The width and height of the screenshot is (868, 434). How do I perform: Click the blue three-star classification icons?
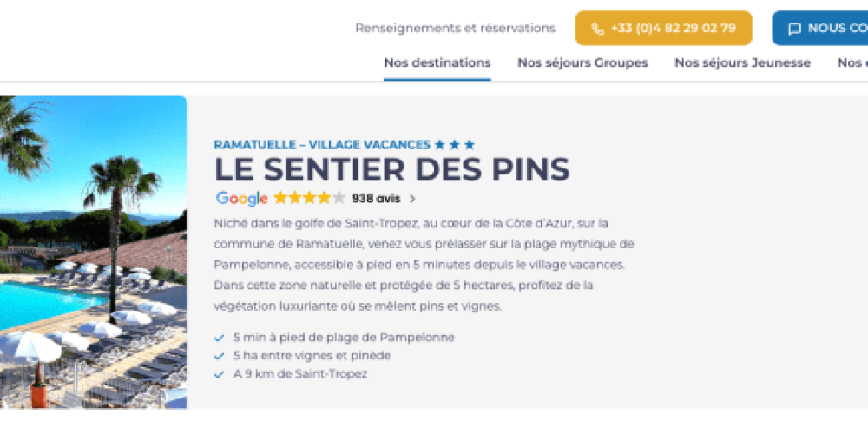coord(455,145)
